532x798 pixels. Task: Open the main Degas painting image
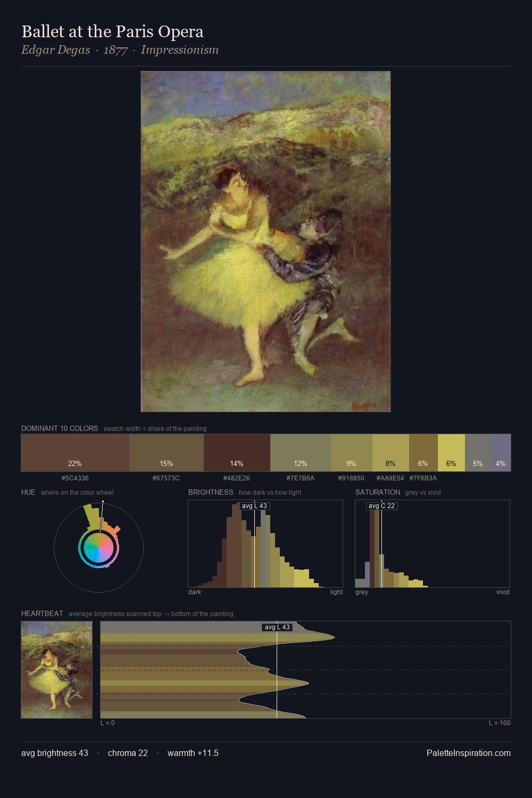coord(265,242)
